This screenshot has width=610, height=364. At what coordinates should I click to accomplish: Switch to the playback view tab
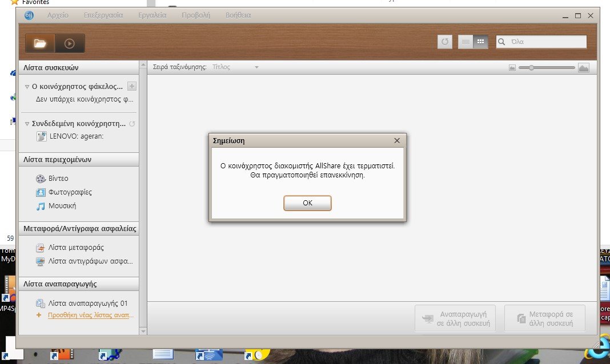pyautogui.click(x=70, y=43)
